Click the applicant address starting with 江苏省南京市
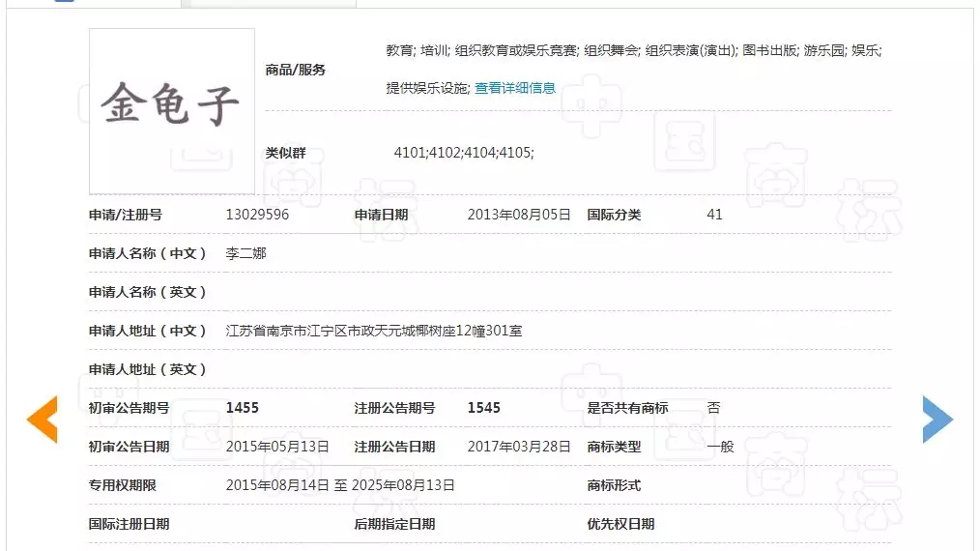 (x=373, y=331)
